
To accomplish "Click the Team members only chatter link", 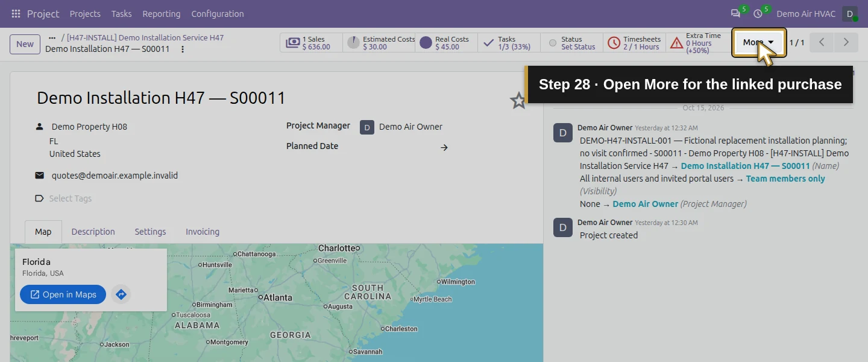I will [x=785, y=179].
